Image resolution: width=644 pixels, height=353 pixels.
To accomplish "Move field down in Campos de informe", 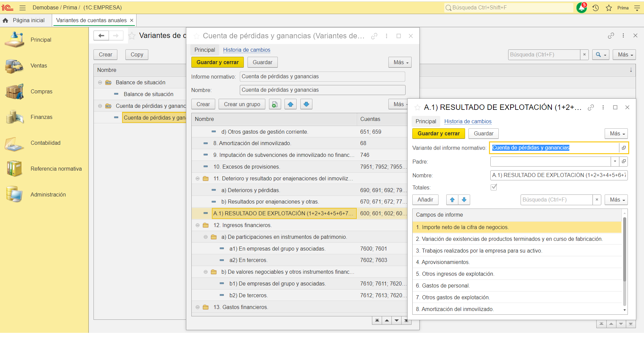I will coord(464,200).
